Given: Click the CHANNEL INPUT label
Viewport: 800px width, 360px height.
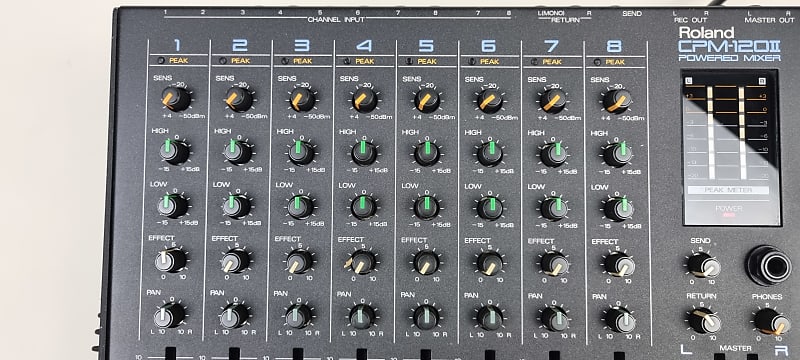Looking at the screenshot, I should (x=336, y=20).
